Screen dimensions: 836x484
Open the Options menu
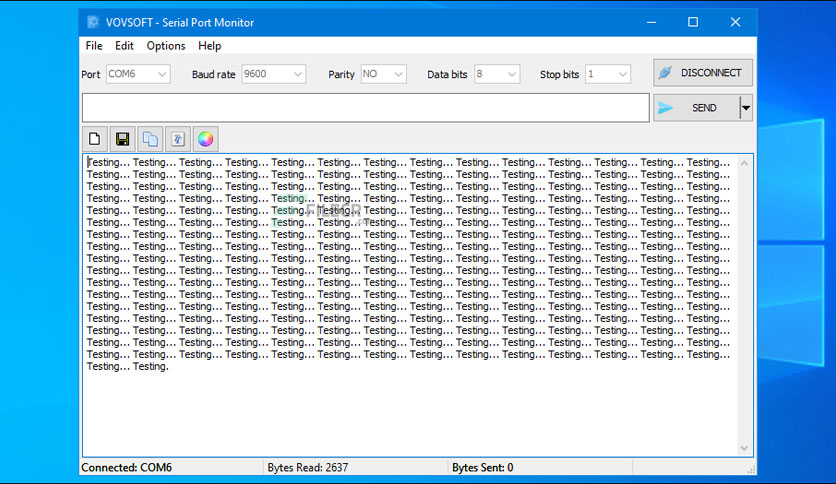pyautogui.click(x=166, y=46)
